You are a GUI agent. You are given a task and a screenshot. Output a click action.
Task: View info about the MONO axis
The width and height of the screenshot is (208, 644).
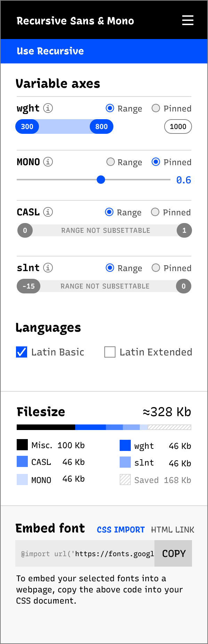(49, 162)
